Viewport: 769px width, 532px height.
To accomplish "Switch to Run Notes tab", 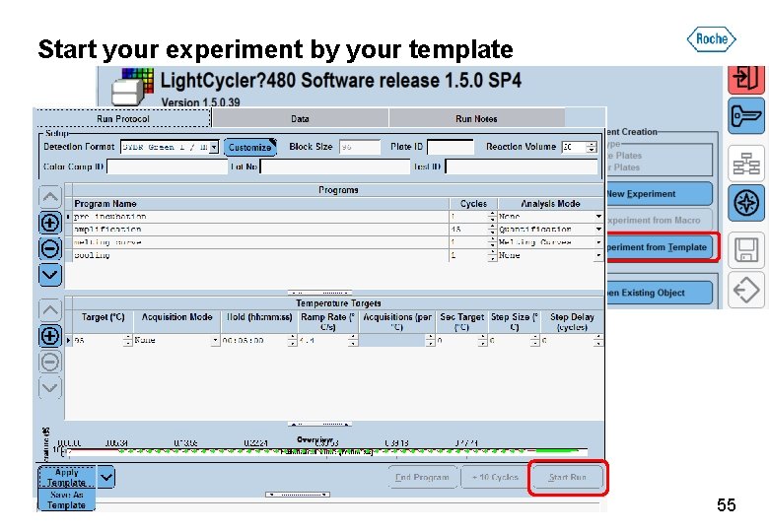I will pyautogui.click(x=476, y=118).
